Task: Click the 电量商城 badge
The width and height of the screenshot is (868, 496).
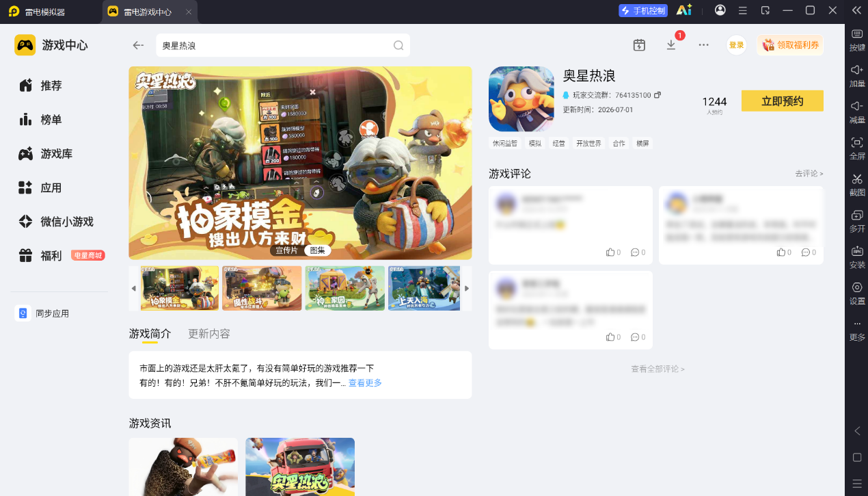Action: 88,256
